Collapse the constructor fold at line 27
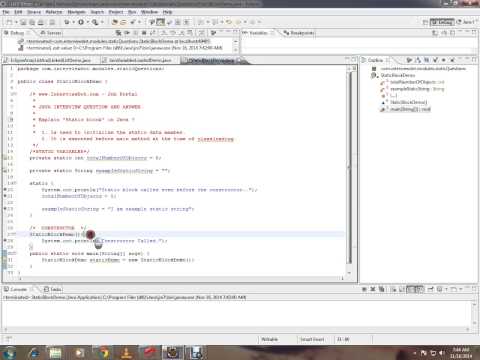 pyautogui.click(x=14, y=234)
